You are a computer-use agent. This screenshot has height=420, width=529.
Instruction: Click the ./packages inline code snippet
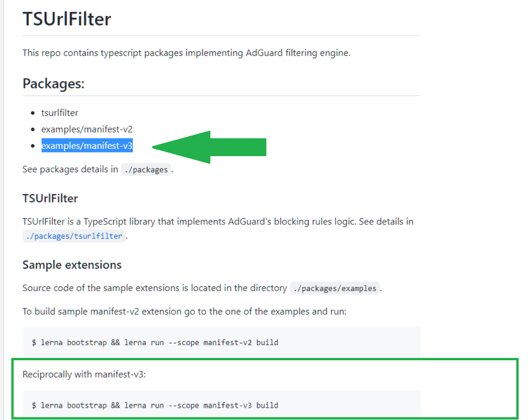146,170
